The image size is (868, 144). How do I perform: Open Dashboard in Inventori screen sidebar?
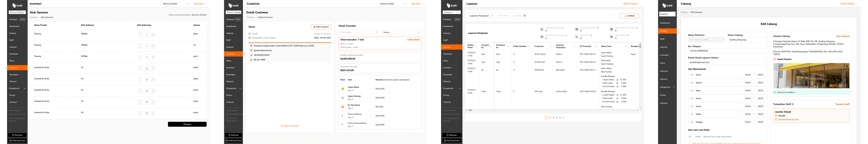17,26
